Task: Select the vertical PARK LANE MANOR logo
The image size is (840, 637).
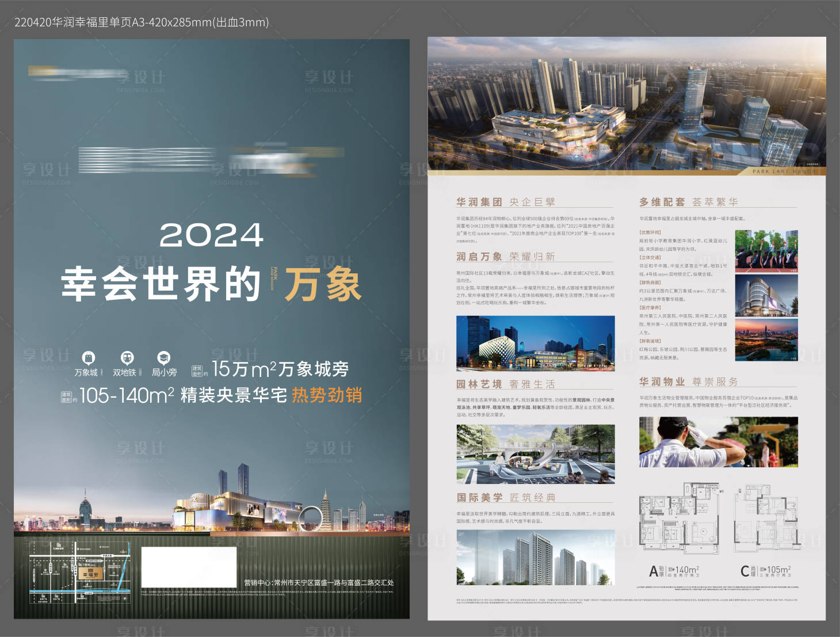Action: coord(274,279)
